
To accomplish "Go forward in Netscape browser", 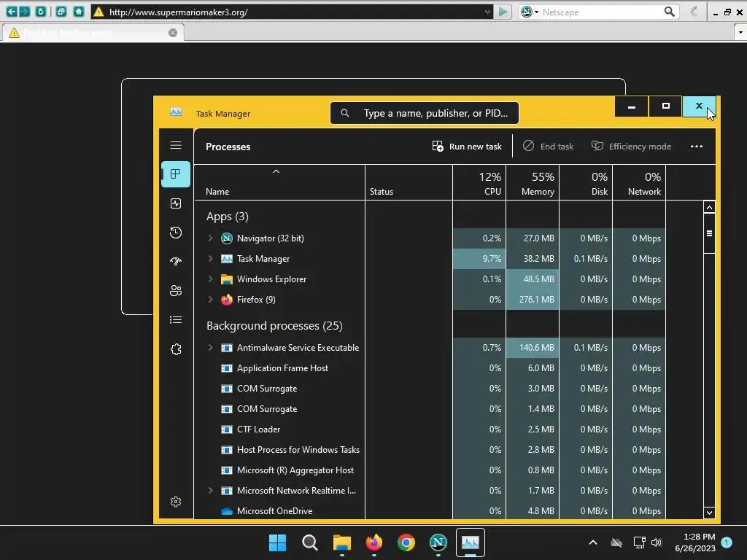I will (x=24, y=12).
